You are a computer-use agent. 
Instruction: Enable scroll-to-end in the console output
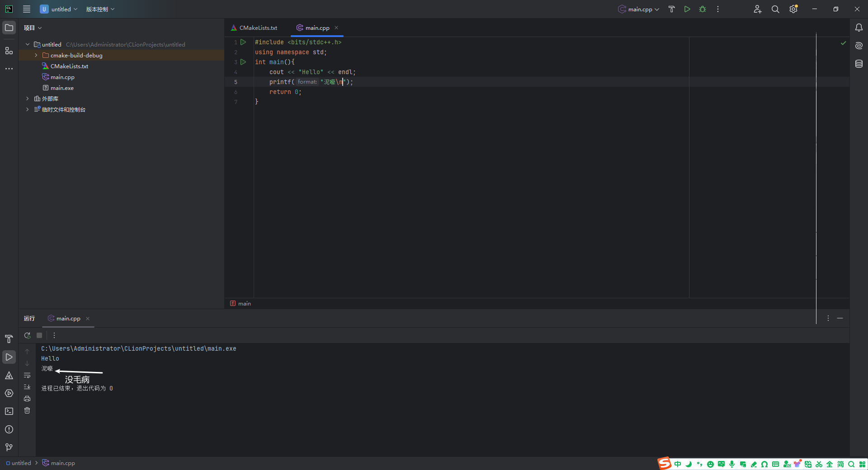(x=27, y=387)
